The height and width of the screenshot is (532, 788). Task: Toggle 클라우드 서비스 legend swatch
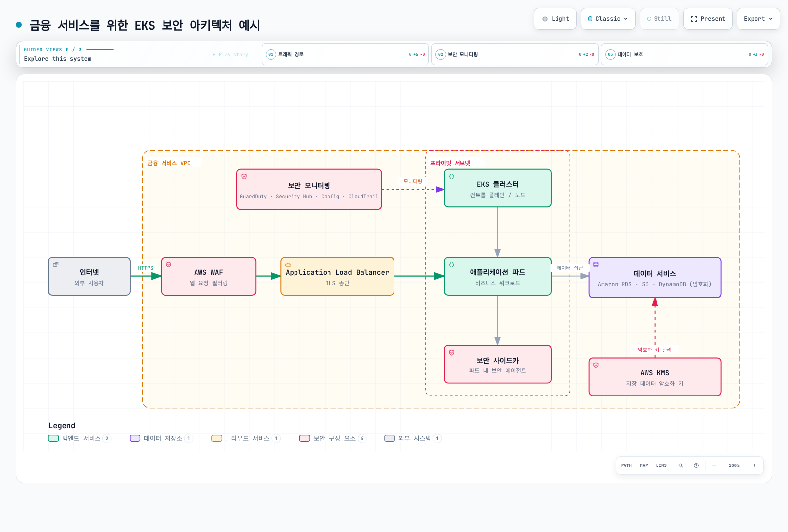[x=217, y=438]
